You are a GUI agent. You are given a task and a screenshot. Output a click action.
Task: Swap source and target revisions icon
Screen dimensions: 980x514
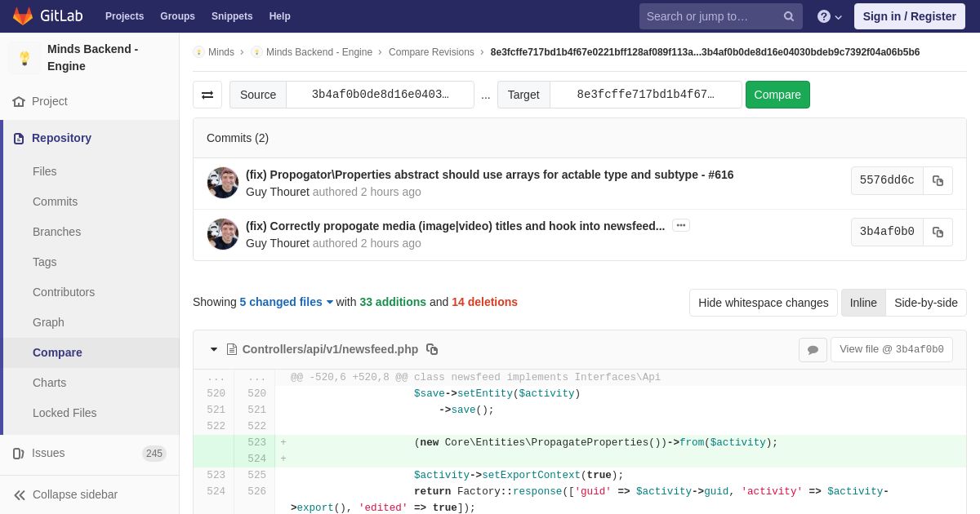point(207,95)
